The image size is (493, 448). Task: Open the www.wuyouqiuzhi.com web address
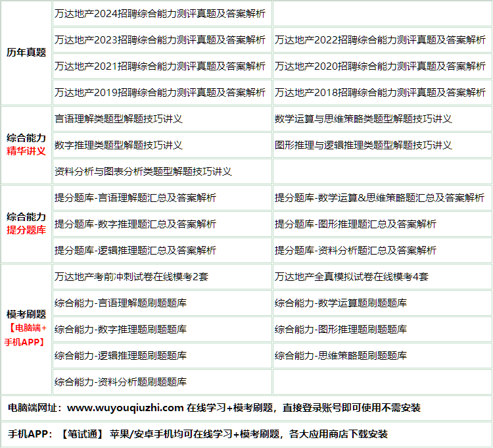125,408
